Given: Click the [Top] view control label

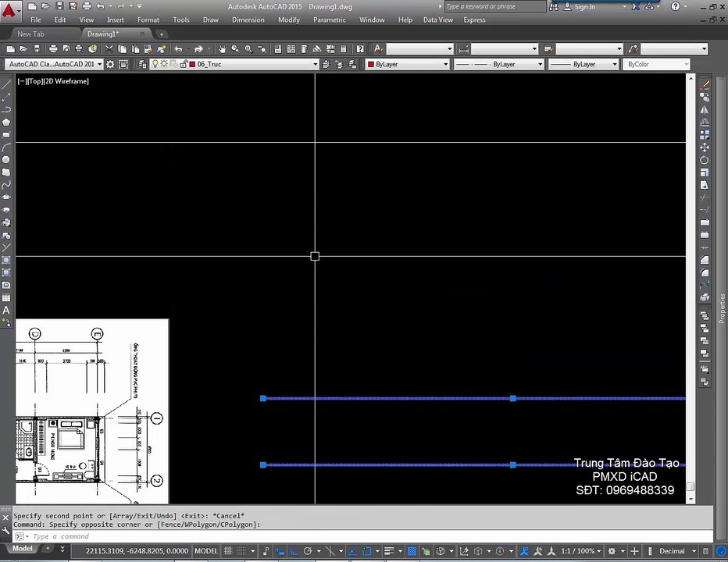Looking at the screenshot, I should [x=35, y=81].
